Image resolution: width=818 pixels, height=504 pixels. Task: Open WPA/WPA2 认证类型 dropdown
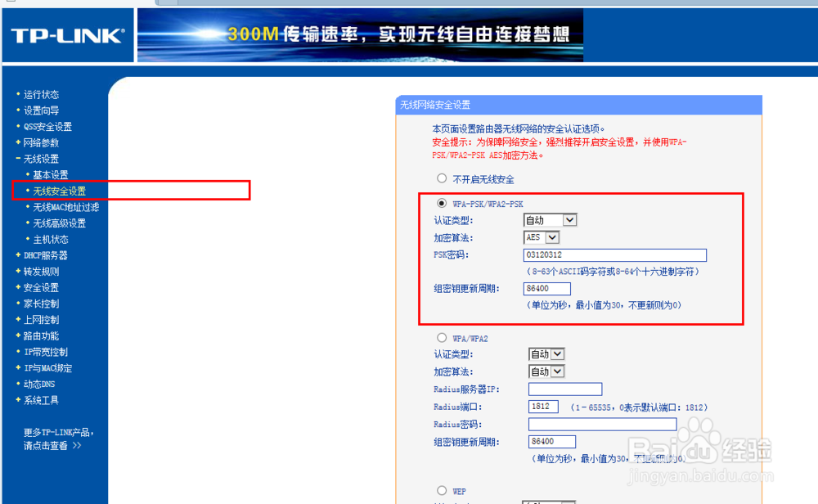pyautogui.click(x=546, y=354)
